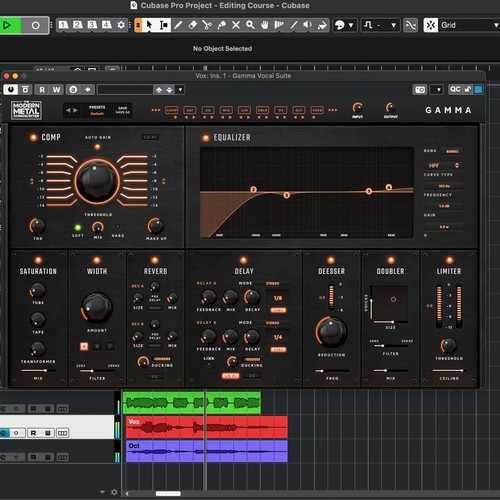The image size is (500, 500).
Task: Click EQ band node 2
Action: pyautogui.click(x=253, y=189)
